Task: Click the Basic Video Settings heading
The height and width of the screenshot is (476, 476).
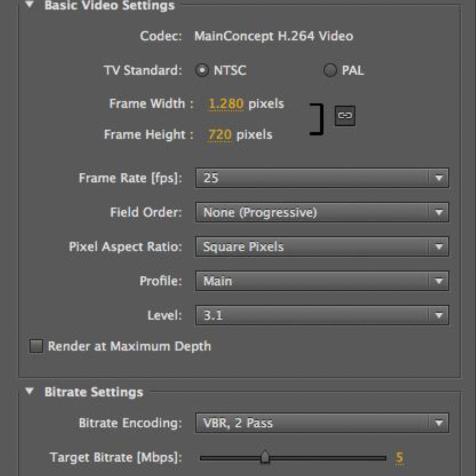Action: pos(109,5)
